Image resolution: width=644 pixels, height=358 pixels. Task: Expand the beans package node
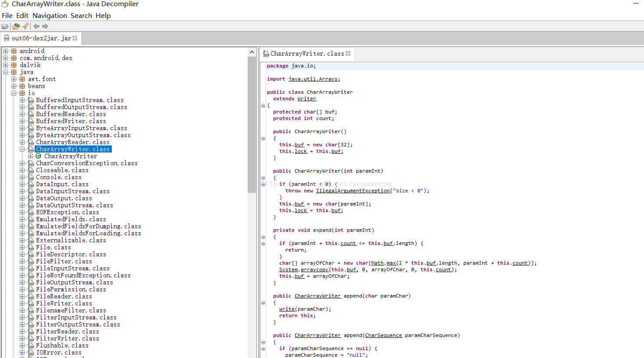click(x=14, y=86)
